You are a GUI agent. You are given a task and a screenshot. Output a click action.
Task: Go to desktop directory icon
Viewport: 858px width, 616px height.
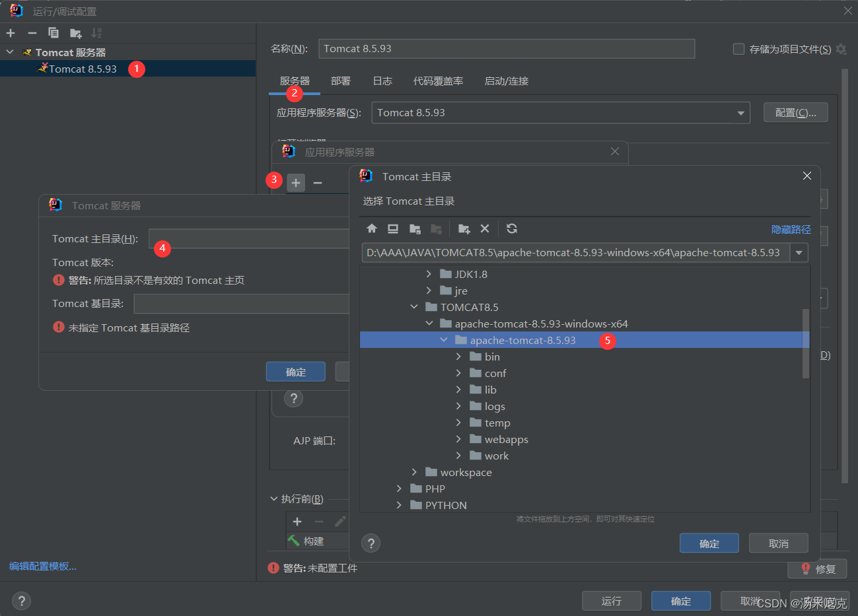[393, 228]
